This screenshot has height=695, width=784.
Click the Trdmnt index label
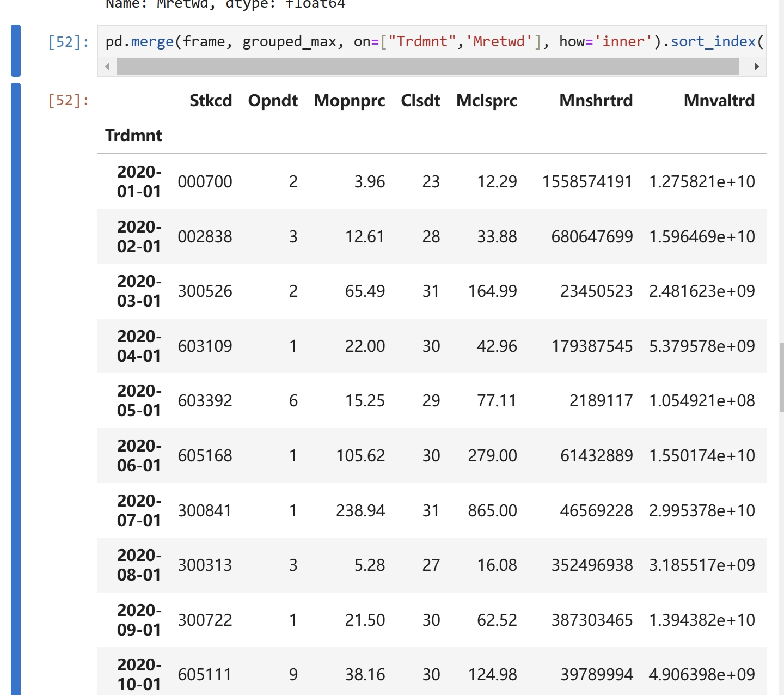[133, 136]
